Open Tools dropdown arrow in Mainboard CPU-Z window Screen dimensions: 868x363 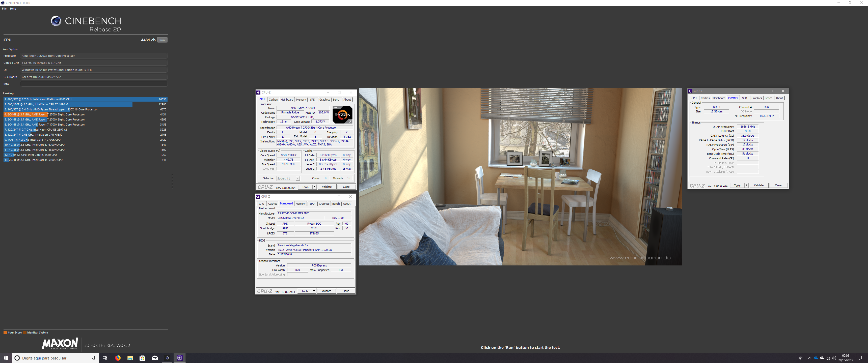314,291
